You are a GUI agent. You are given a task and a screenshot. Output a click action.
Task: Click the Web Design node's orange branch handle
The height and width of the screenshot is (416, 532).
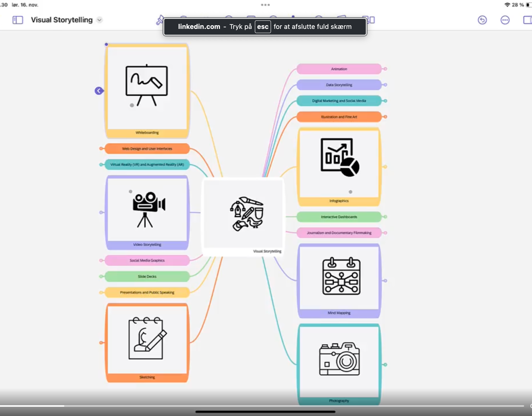(101, 148)
